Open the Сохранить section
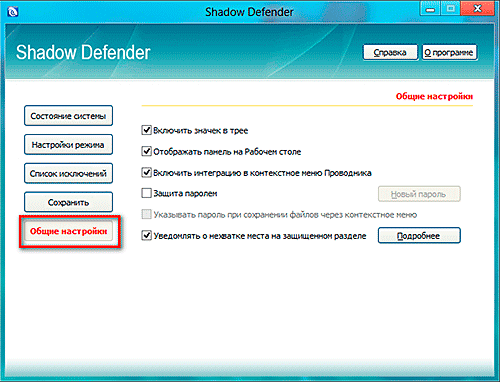500x382 pixels. pos(68,202)
